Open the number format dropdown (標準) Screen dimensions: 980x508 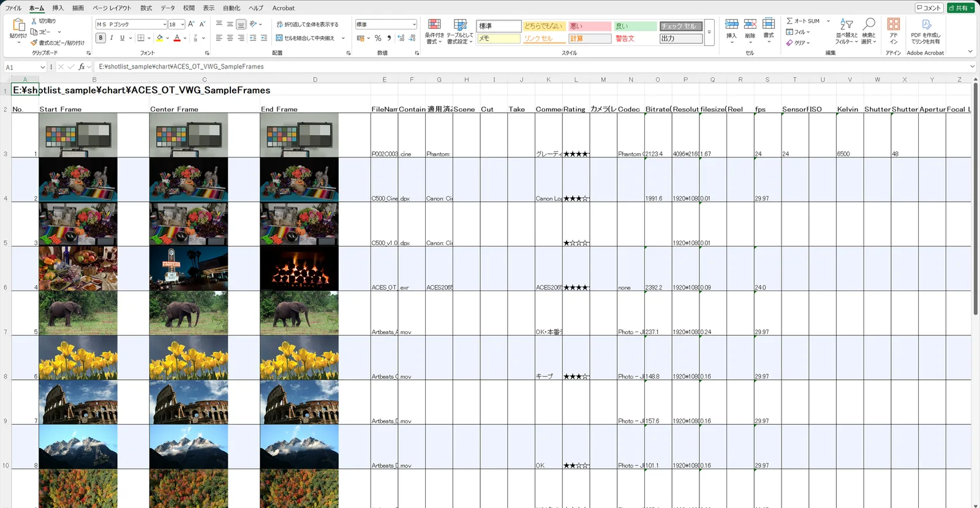[x=414, y=25]
